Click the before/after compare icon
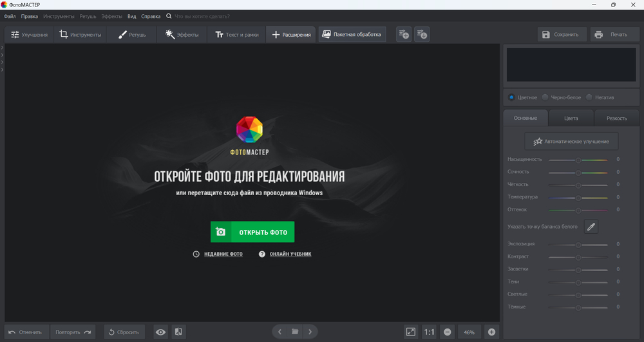 click(x=178, y=332)
